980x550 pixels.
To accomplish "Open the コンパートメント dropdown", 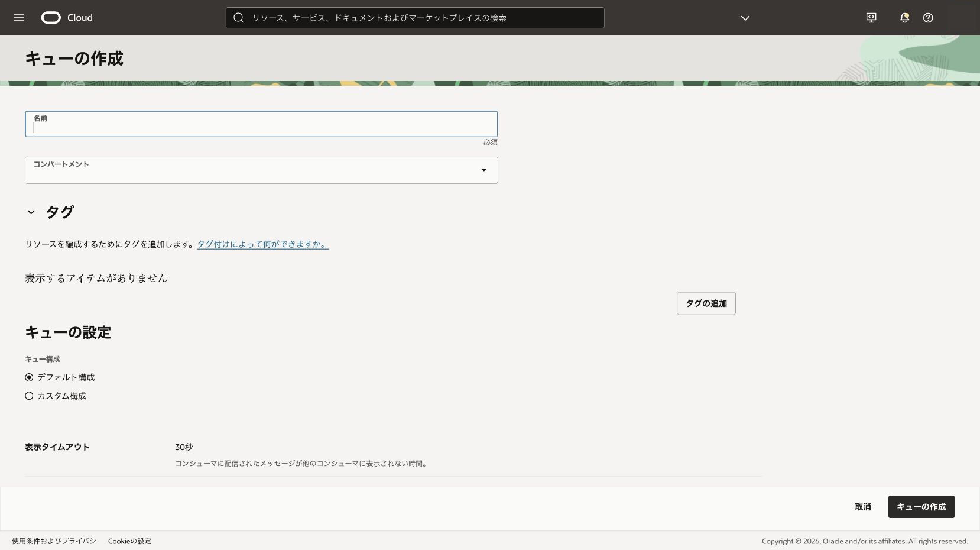I will (261, 170).
